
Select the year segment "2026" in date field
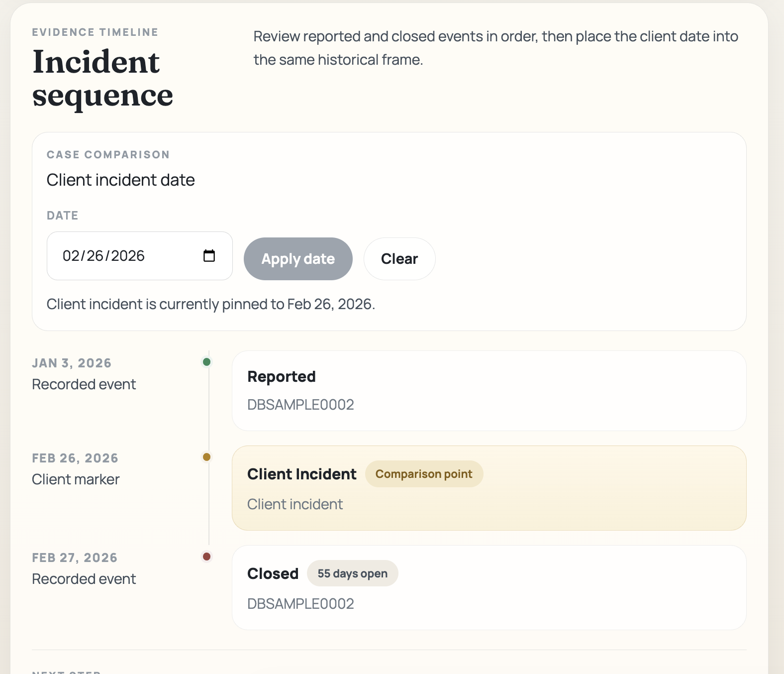pos(128,256)
